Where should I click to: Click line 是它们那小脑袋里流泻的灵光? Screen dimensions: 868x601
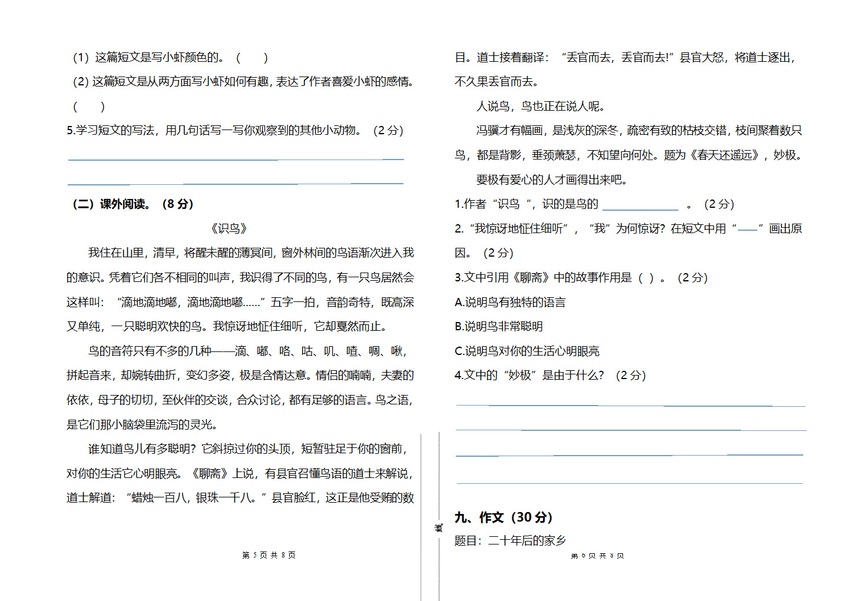pyautogui.click(x=143, y=424)
